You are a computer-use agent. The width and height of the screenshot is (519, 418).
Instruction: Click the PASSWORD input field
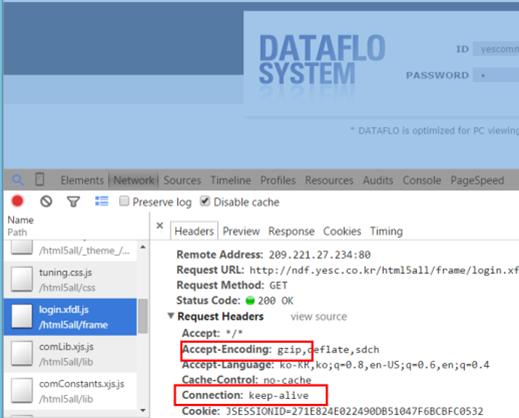(x=496, y=75)
